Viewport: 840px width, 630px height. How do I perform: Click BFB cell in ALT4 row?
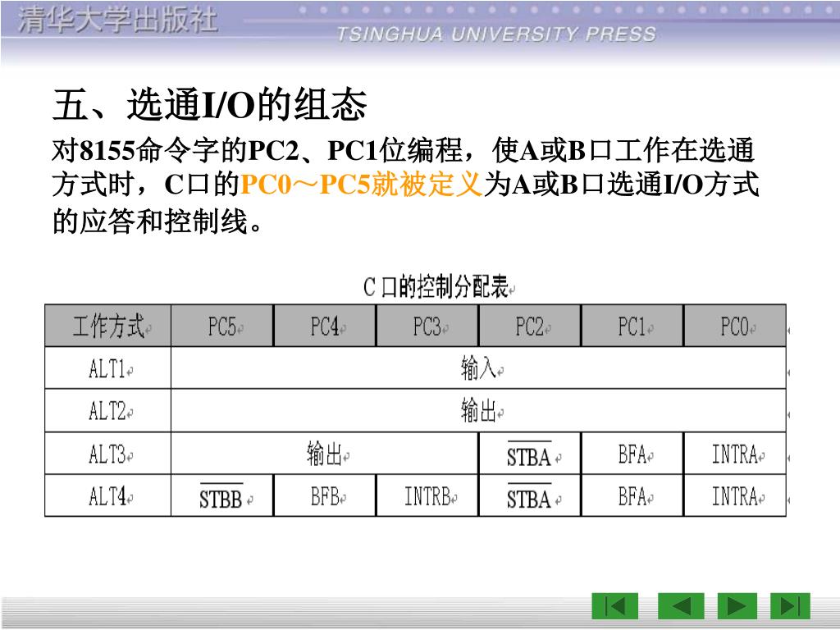[325, 496]
